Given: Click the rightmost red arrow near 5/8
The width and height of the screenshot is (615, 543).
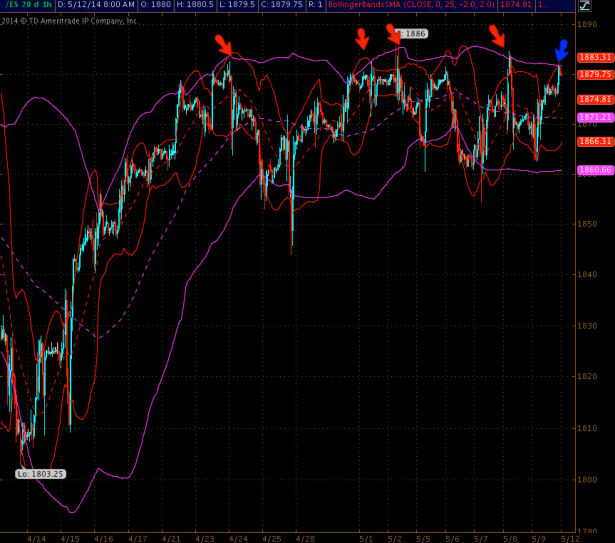Looking at the screenshot, I should [498, 37].
